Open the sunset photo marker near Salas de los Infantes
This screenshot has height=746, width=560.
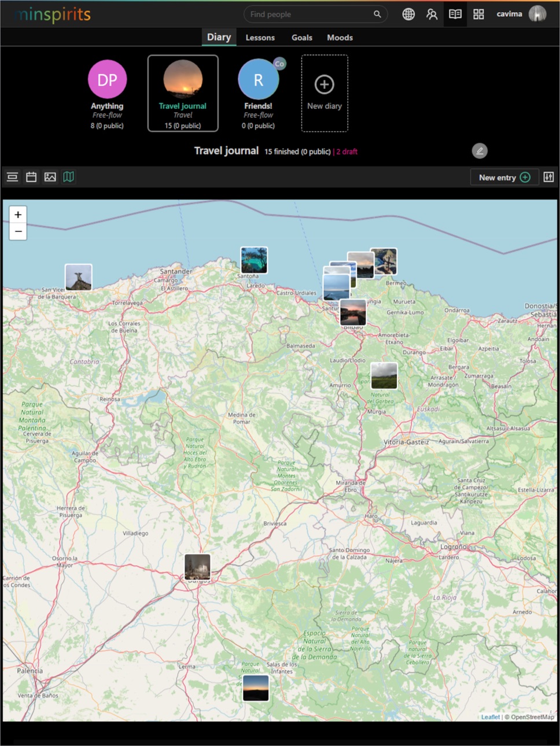pos(256,688)
